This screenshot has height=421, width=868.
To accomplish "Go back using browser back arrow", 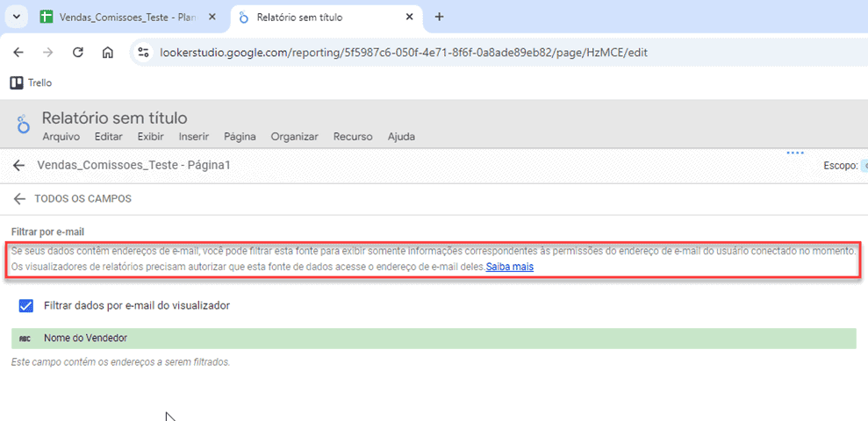I will (18, 53).
